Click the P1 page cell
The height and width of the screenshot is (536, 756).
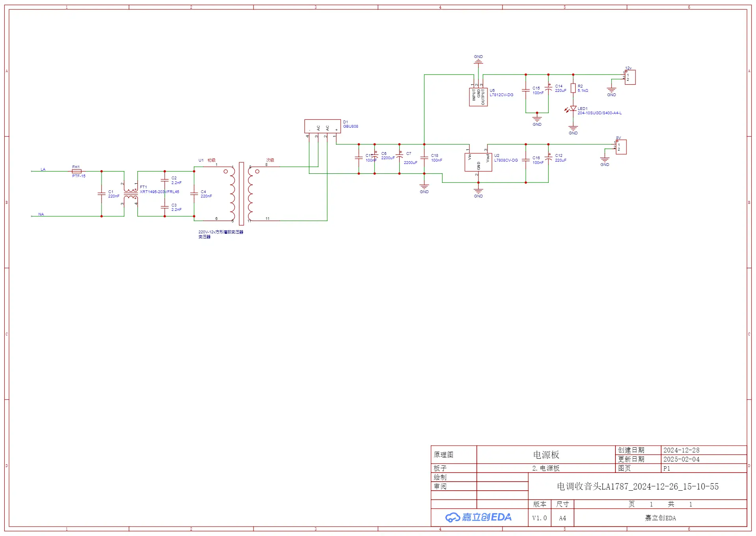pyautogui.click(x=704, y=468)
